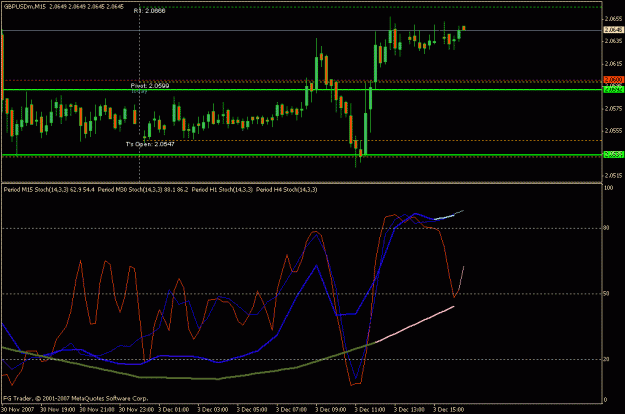Image resolution: width=625 pixels, height=414 pixels.
Task: Click the 3 Dec 11:00 time label
Action: coord(370,409)
